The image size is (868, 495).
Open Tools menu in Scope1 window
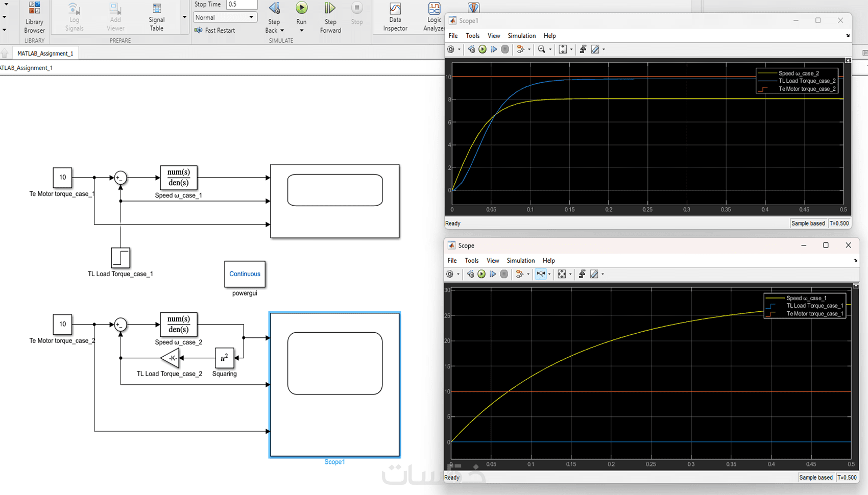472,36
